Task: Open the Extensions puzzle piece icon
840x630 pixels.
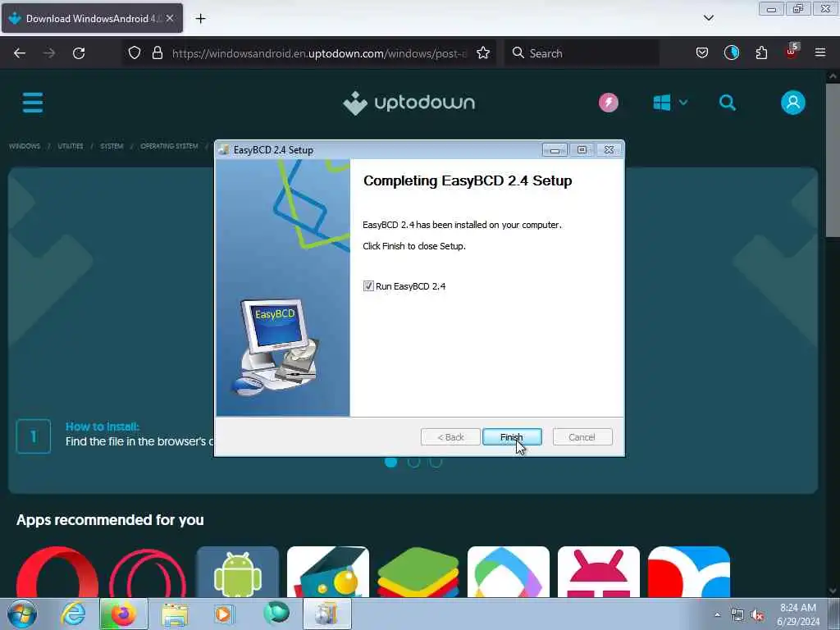Action: 761,53
